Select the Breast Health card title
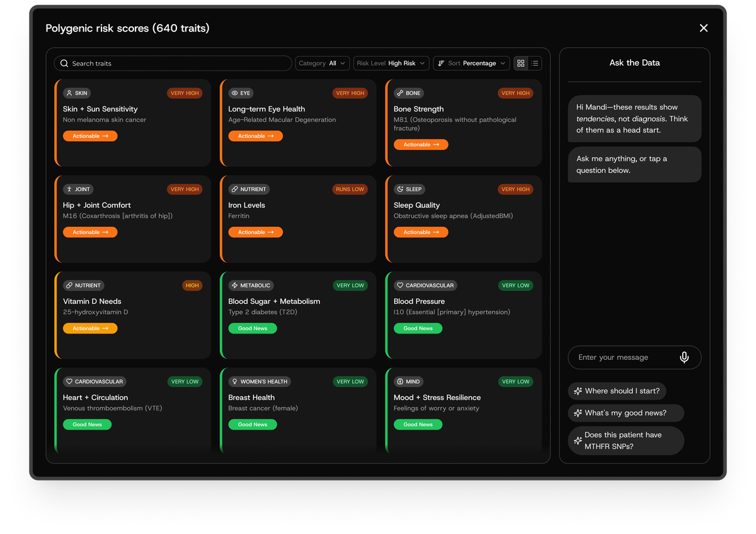 [251, 397]
